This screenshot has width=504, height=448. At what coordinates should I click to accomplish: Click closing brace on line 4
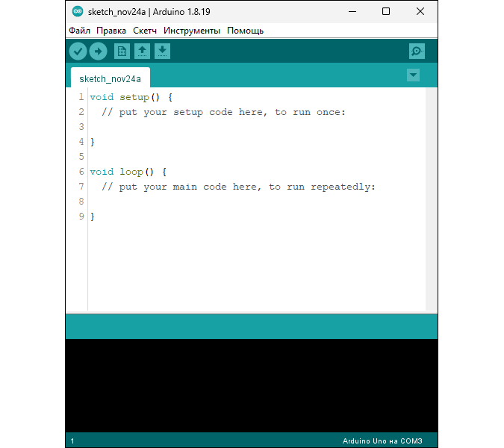click(93, 142)
